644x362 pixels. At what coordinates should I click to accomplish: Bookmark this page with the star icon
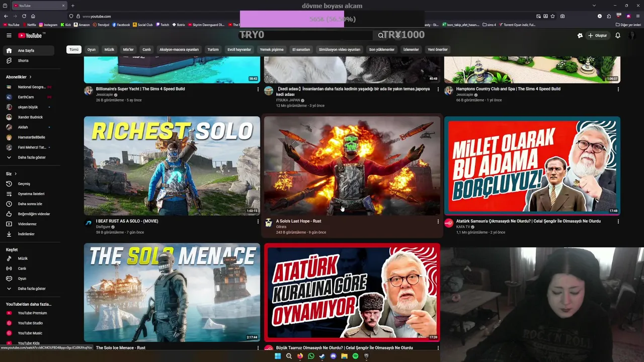[x=553, y=16]
